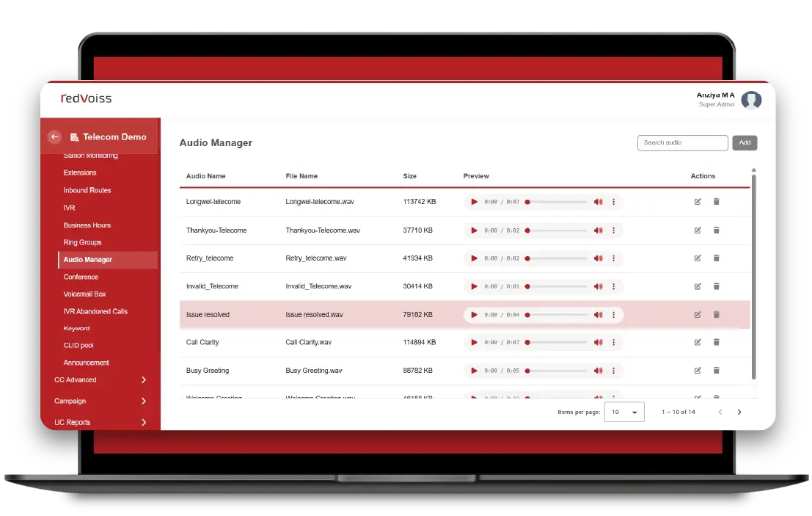Seek the Issue resolved playback slider
The image size is (812, 516).
pyautogui.click(x=557, y=315)
